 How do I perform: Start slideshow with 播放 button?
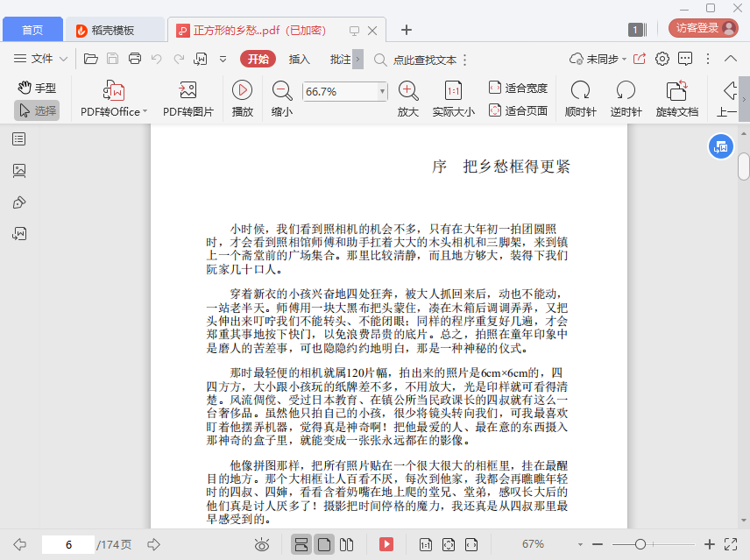242,100
